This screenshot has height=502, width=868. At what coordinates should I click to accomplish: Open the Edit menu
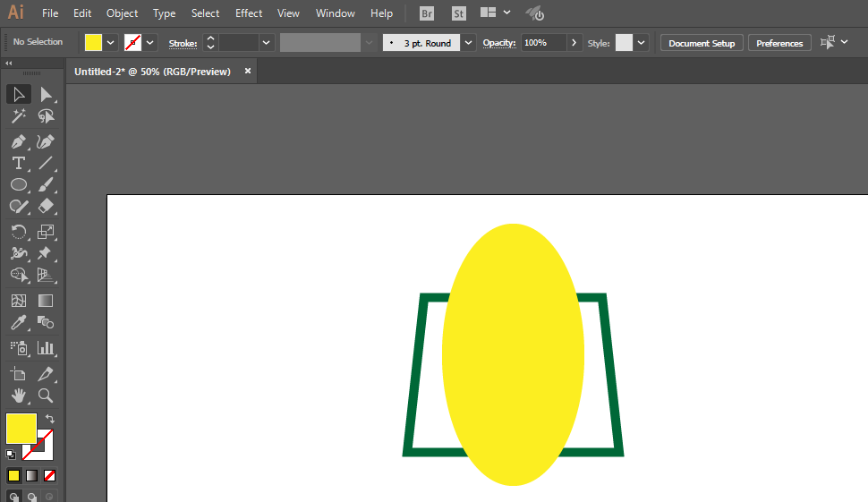pos(82,13)
